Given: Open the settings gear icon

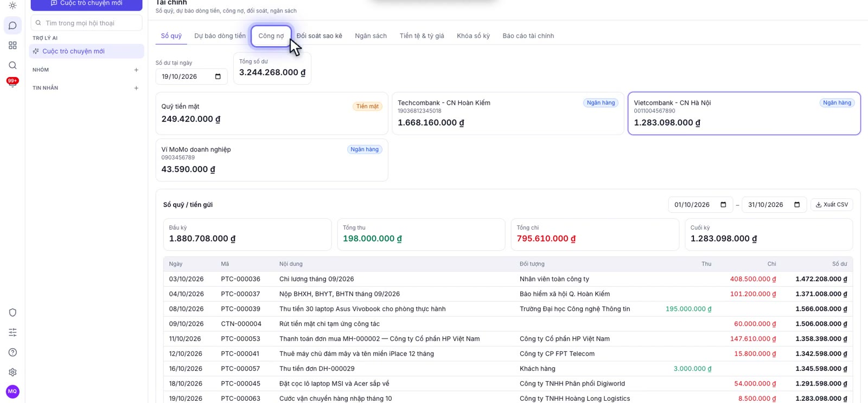Looking at the screenshot, I should [12, 372].
